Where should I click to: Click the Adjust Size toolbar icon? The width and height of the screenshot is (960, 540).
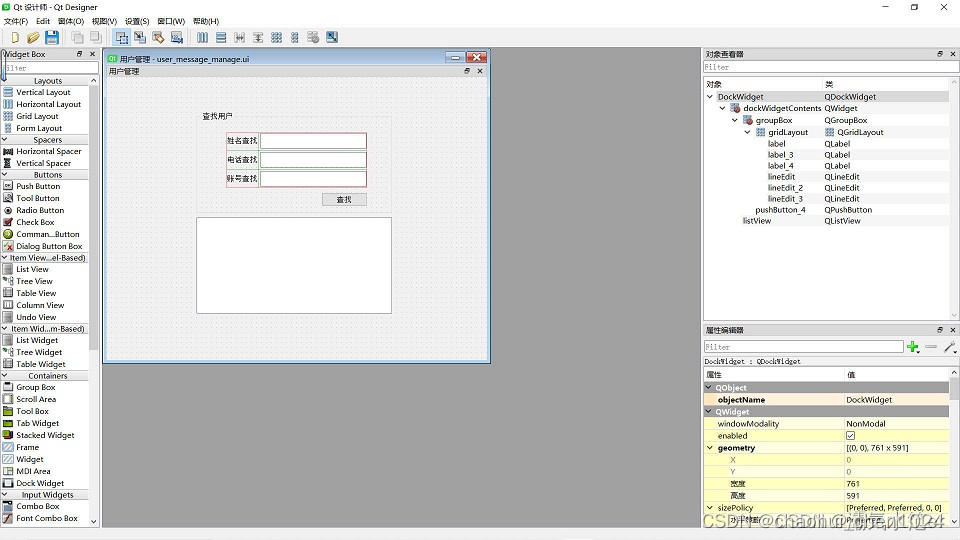pos(332,37)
